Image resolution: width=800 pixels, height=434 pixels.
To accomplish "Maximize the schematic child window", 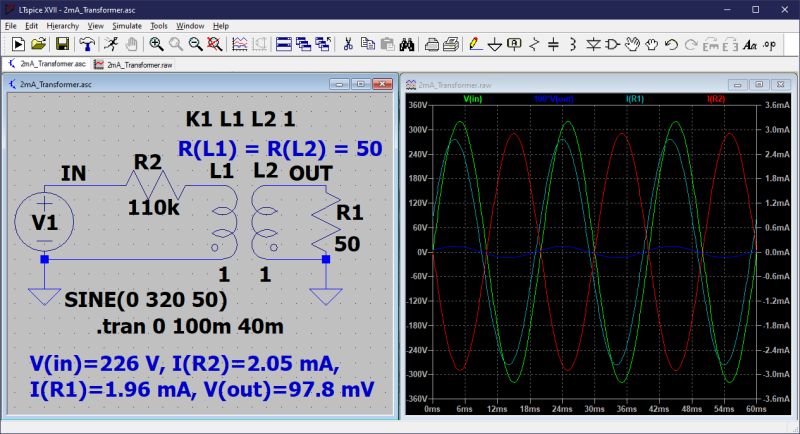I will point(361,84).
